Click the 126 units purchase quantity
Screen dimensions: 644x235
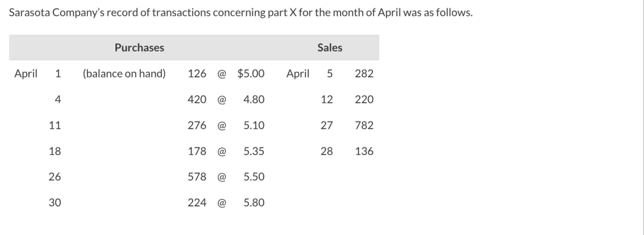tap(197, 74)
